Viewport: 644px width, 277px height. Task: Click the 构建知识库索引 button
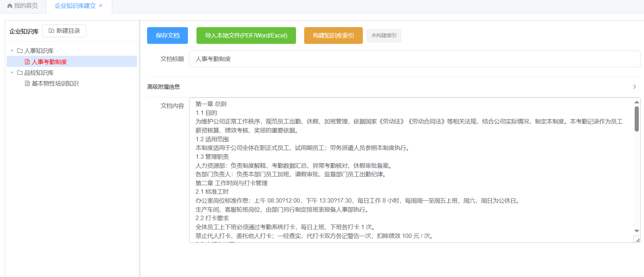click(334, 35)
